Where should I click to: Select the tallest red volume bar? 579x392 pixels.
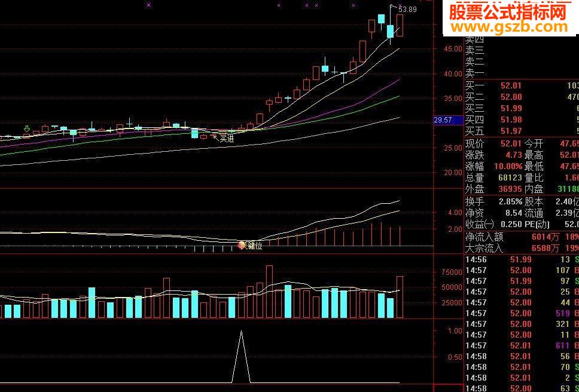[270, 292]
